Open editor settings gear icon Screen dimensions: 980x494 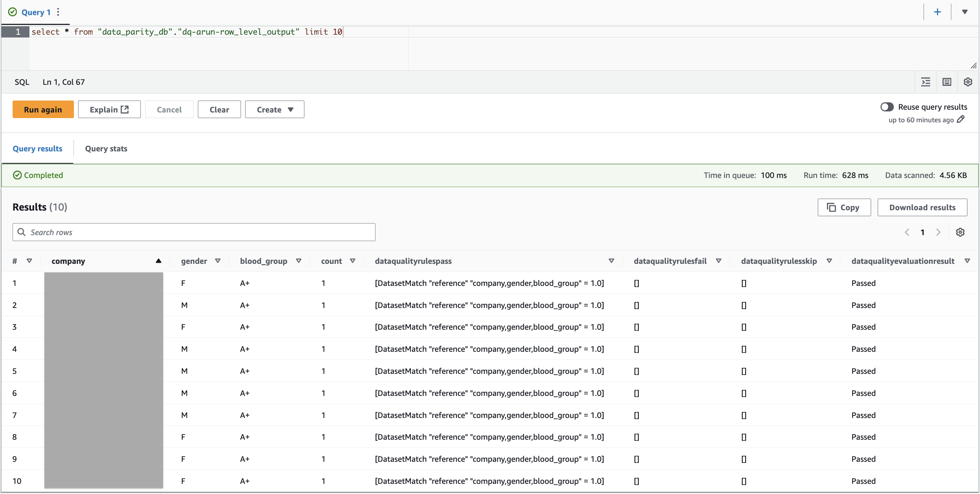(967, 82)
